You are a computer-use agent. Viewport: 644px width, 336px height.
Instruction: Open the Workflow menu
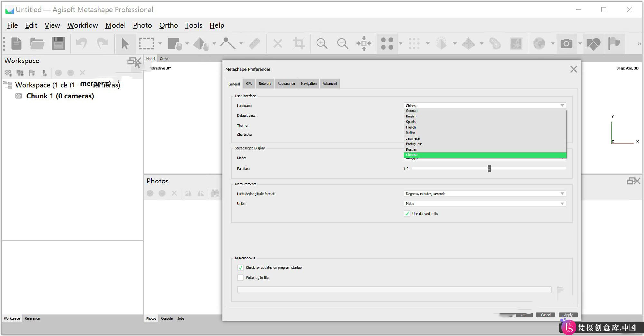[x=82, y=25]
